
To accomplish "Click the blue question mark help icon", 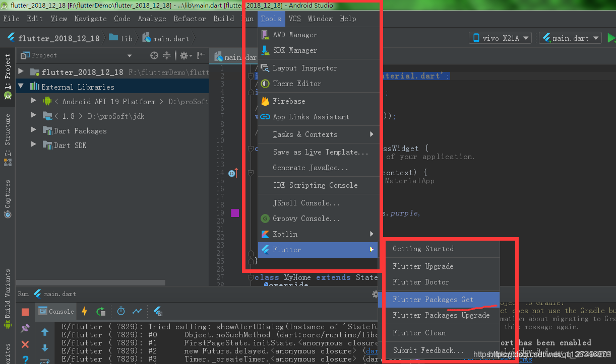I will click(x=25, y=359).
